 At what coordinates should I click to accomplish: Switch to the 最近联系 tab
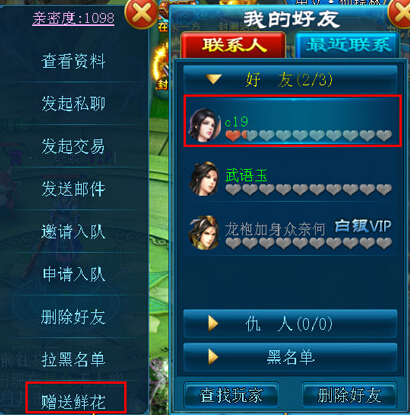point(347,45)
